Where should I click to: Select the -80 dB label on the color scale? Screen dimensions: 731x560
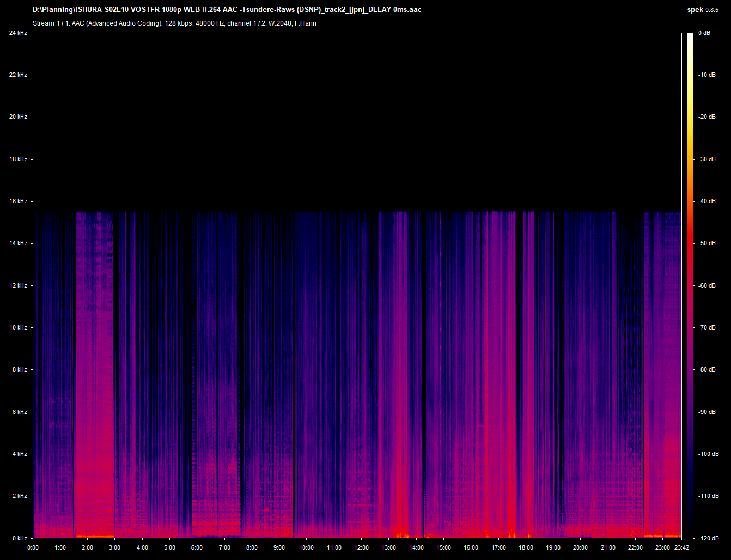(x=707, y=369)
